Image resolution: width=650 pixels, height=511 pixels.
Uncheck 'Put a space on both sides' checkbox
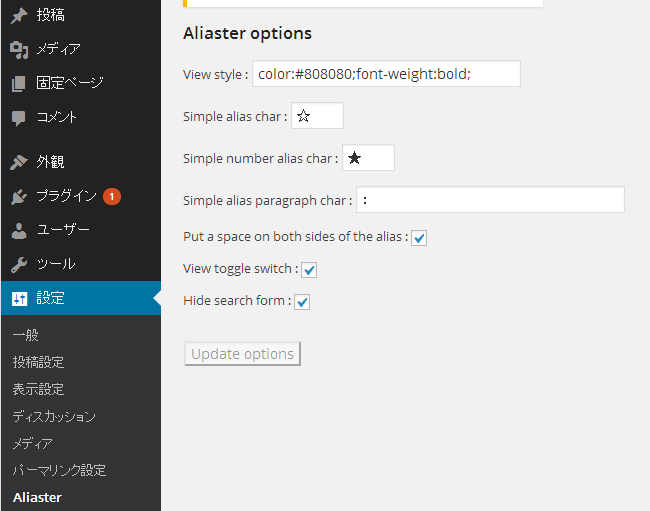[419, 238]
